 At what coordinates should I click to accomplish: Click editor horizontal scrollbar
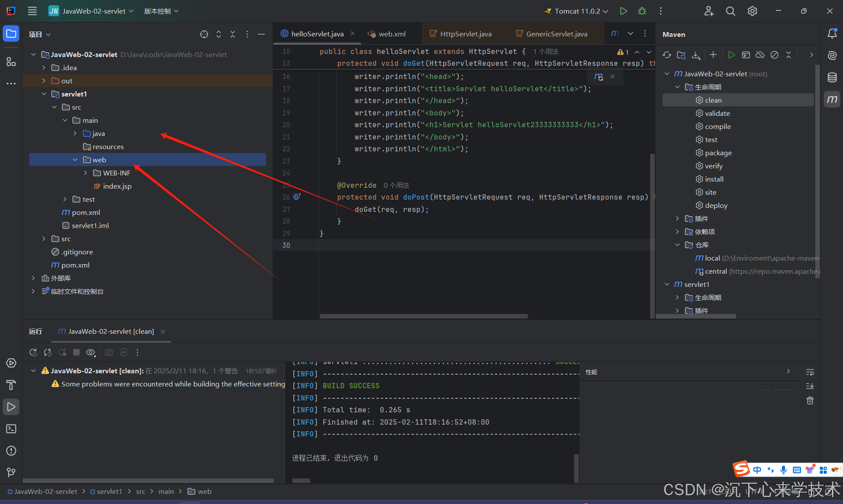(424, 316)
